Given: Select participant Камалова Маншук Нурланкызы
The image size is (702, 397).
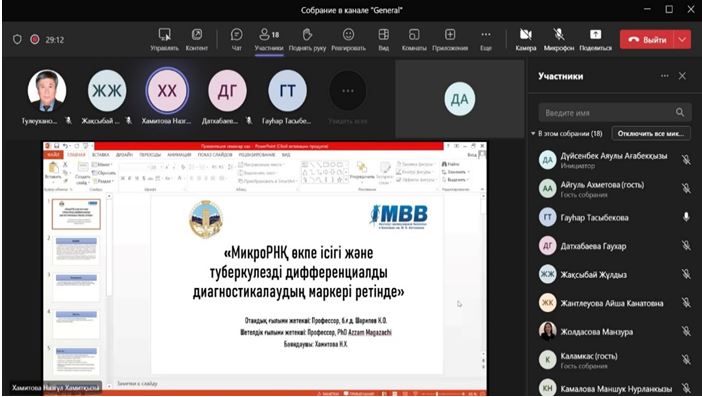Looking at the screenshot, I should coord(615,388).
